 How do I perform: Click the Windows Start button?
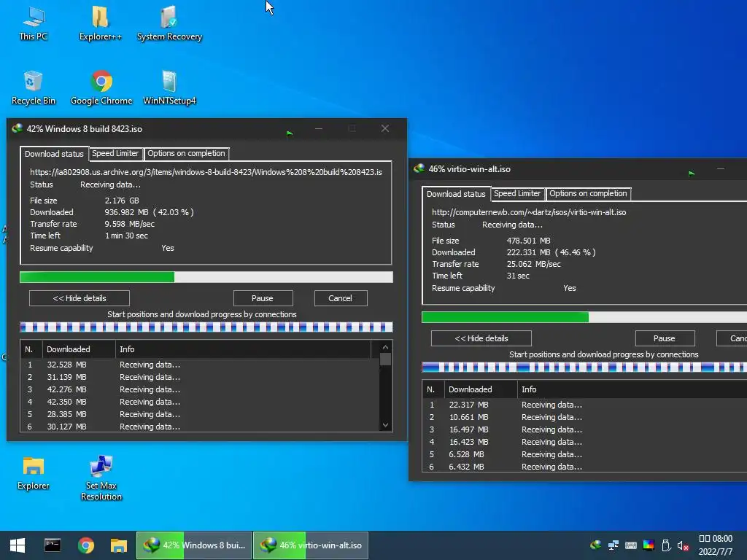coord(18,545)
